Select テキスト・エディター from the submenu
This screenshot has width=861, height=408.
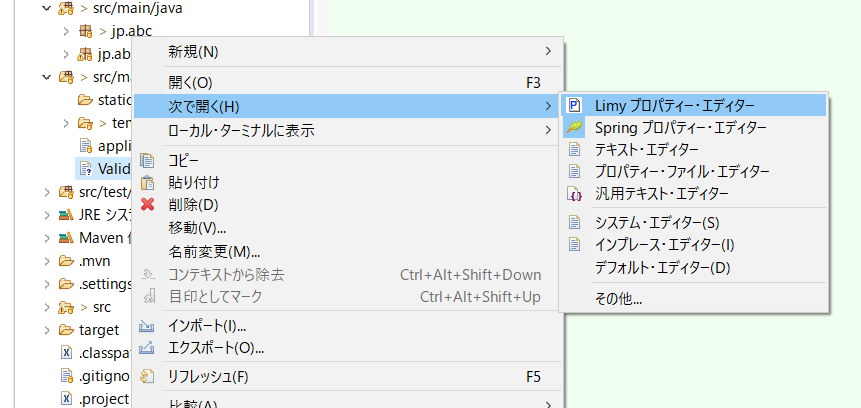point(647,150)
